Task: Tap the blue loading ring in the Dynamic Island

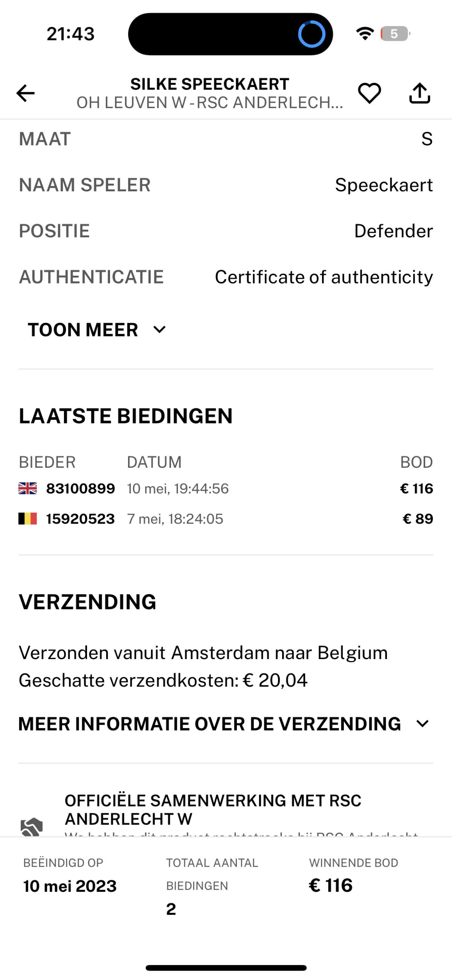Action: (311, 34)
